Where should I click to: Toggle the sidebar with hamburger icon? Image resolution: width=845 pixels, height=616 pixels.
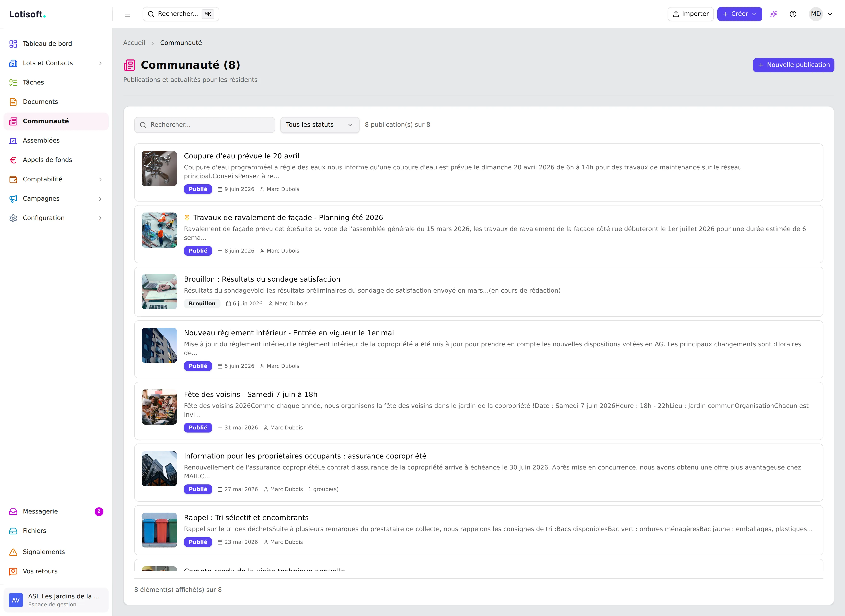[x=128, y=14]
